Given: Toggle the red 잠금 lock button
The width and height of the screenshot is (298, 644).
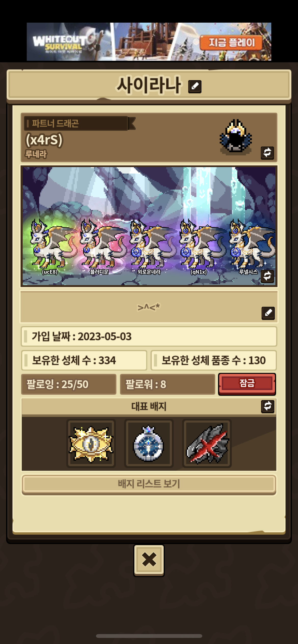Looking at the screenshot, I should (x=247, y=384).
